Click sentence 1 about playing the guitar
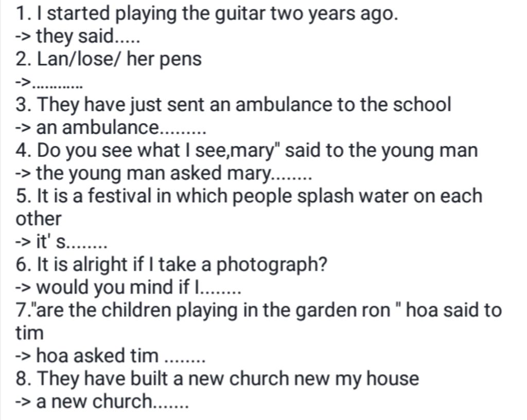This screenshot has width=527, height=420. point(207,14)
